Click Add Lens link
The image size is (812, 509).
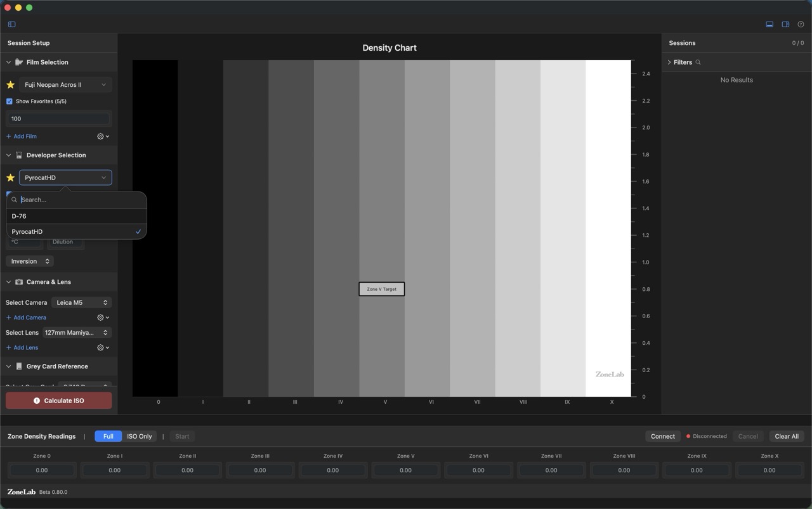(x=22, y=347)
